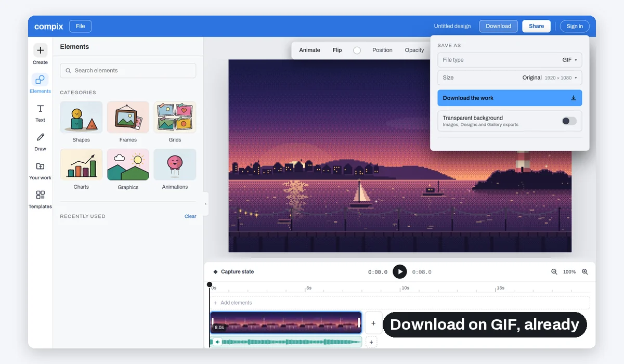Click the search magnifier icon
This screenshot has width=624, height=364.
[68, 71]
